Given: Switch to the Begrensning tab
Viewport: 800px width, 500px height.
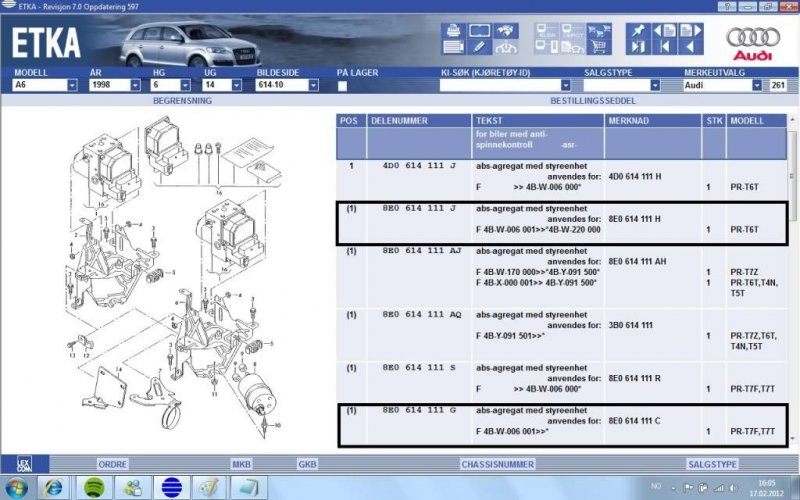Looking at the screenshot, I should pyautogui.click(x=180, y=101).
